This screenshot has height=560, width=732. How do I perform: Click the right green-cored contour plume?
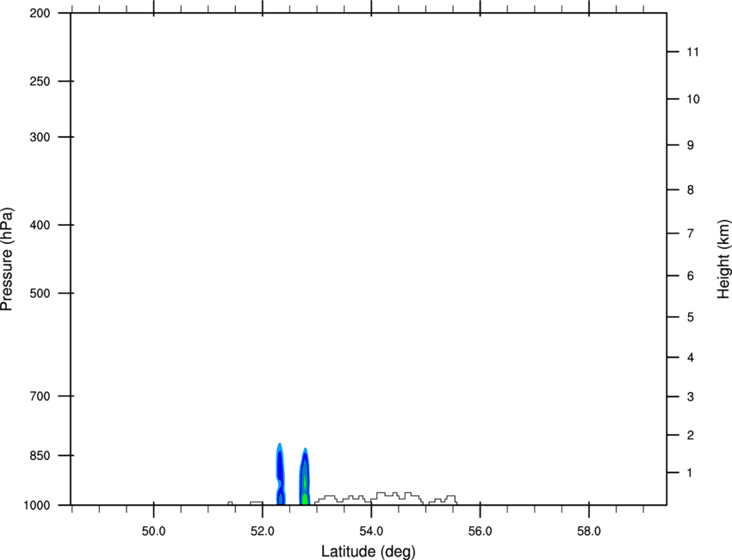304,476
